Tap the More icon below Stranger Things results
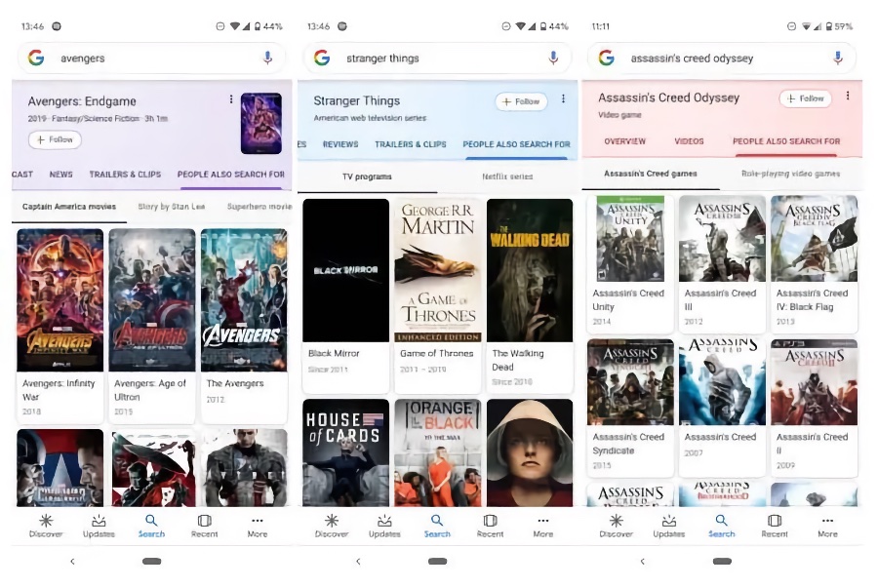The height and width of the screenshot is (588, 878). tap(543, 526)
